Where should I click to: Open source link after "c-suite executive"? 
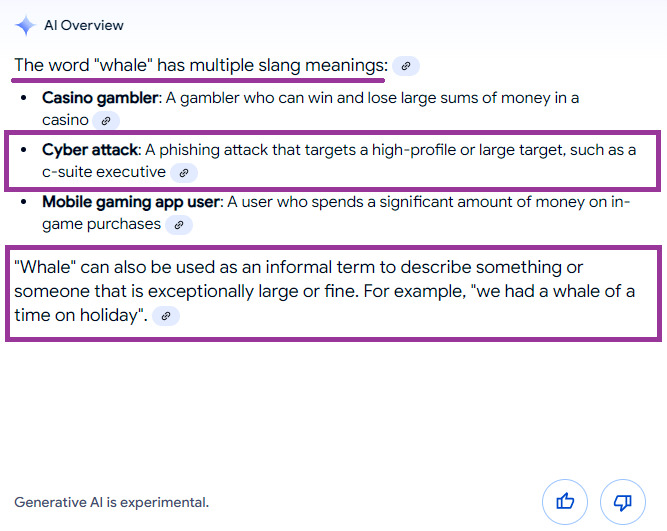pyautogui.click(x=183, y=173)
